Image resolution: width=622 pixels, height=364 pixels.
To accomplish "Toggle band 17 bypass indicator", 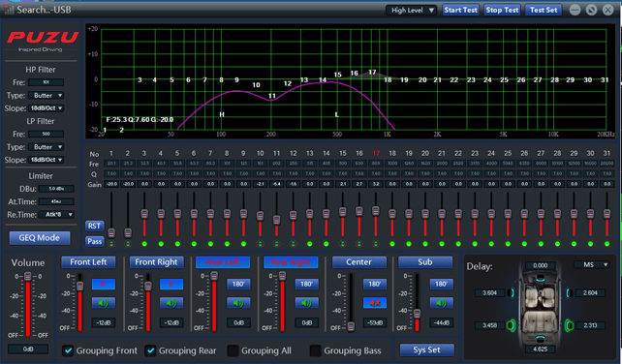I will click(x=376, y=243).
